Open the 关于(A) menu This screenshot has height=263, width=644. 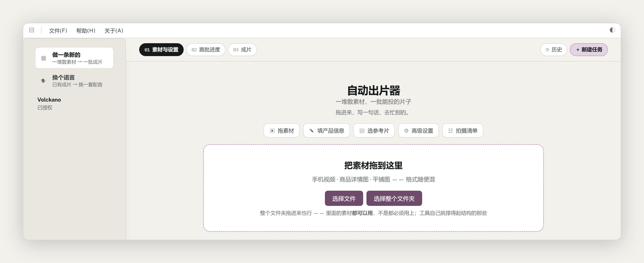(114, 31)
